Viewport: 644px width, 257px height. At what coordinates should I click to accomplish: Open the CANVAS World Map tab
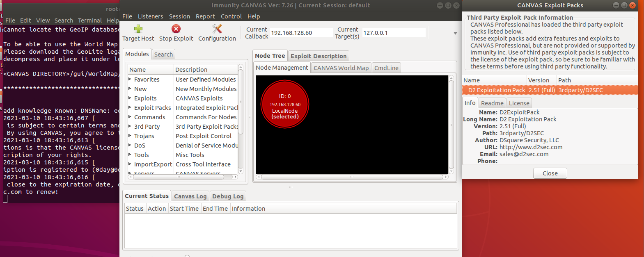coord(341,68)
